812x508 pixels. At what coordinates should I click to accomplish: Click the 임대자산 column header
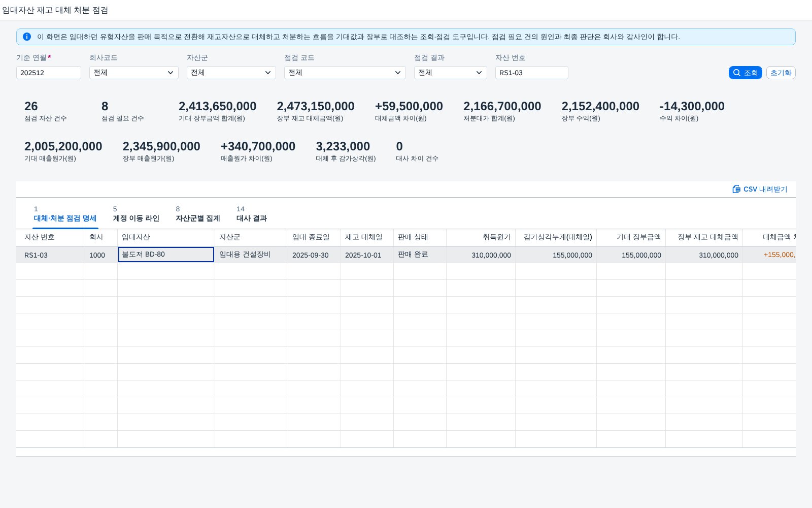point(166,237)
